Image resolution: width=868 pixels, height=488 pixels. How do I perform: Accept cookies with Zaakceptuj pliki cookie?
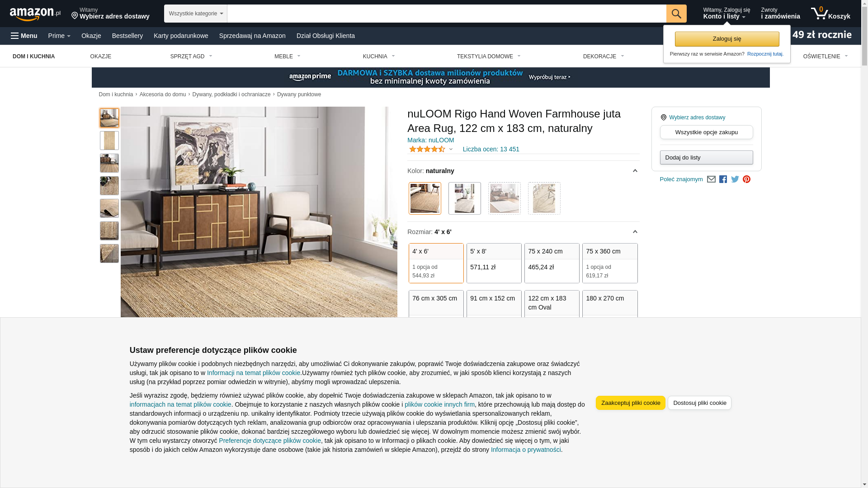pyautogui.click(x=630, y=403)
